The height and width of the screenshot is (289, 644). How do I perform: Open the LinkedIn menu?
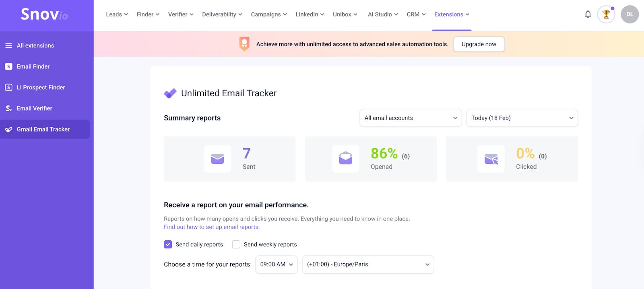[310, 14]
